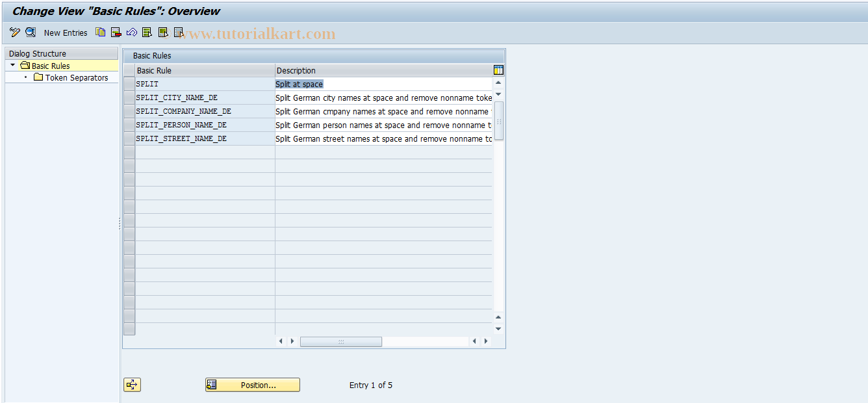Click the Copy As icon
This screenshot has height=403, width=868.
tap(99, 32)
